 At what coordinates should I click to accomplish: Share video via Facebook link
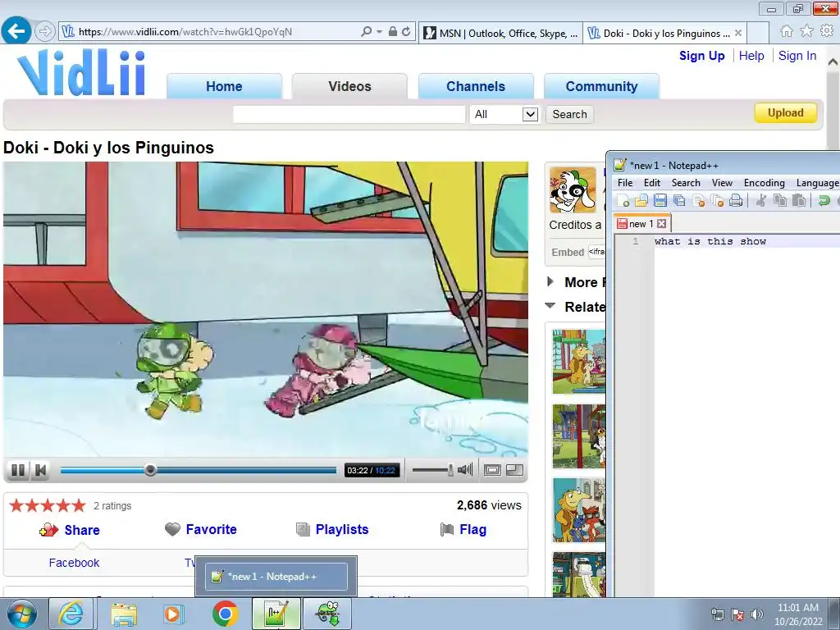coord(74,563)
